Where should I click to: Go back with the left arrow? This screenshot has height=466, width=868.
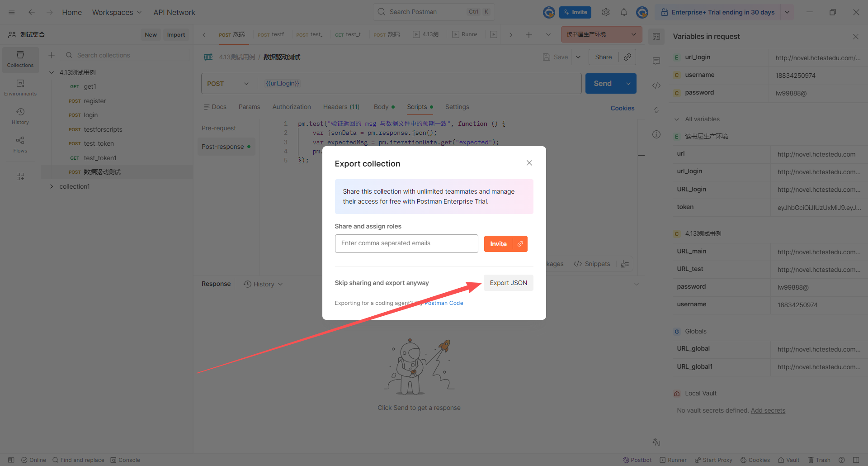[x=32, y=12]
